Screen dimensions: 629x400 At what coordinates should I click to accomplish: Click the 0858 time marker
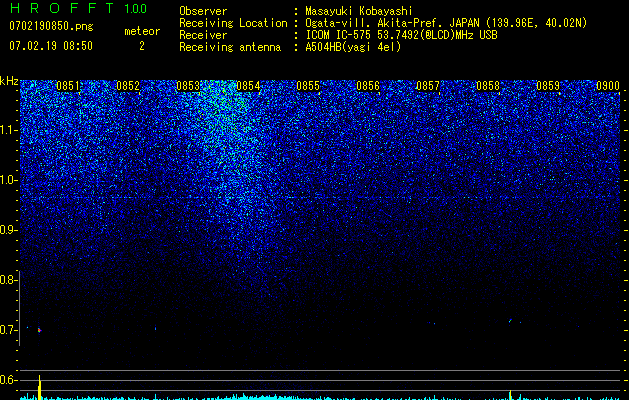point(488,86)
